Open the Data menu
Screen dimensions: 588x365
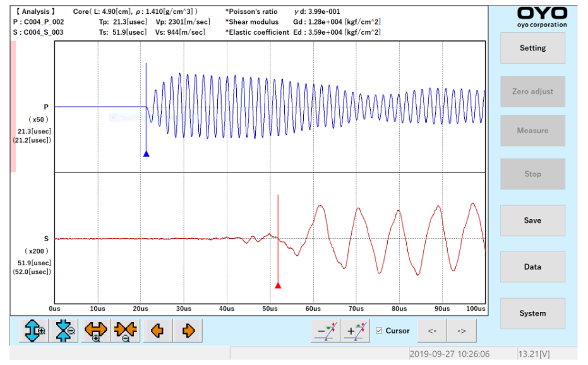532,267
